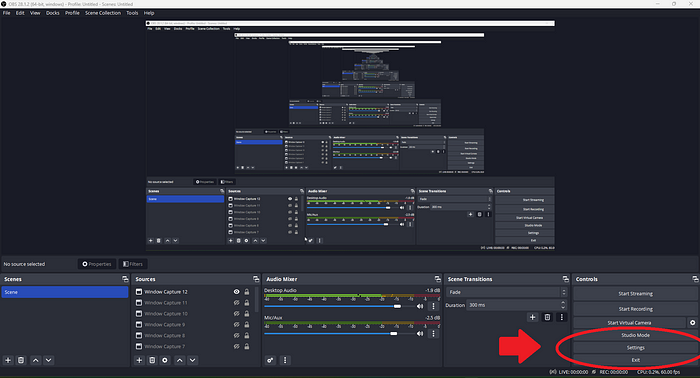Open the Docks menu
Viewport: 700px width, 378px height.
(53, 13)
